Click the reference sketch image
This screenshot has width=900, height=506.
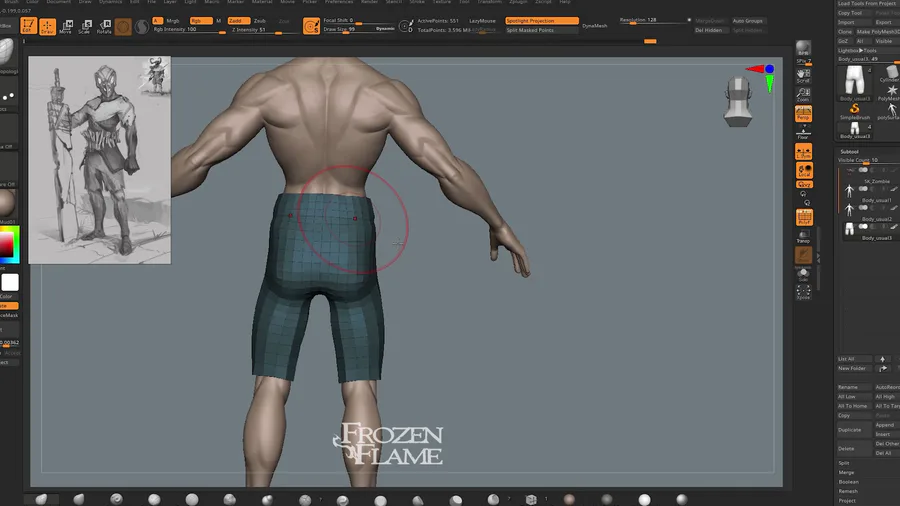[x=99, y=160]
